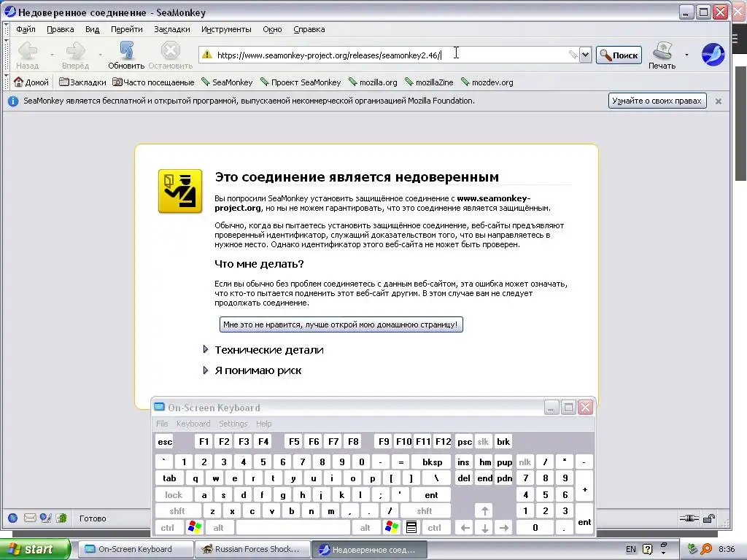The height and width of the screenshot is (560, 747).
Task: Switch to Russian Forces Shock taskbar item
Action: click(x=252, y=549)
